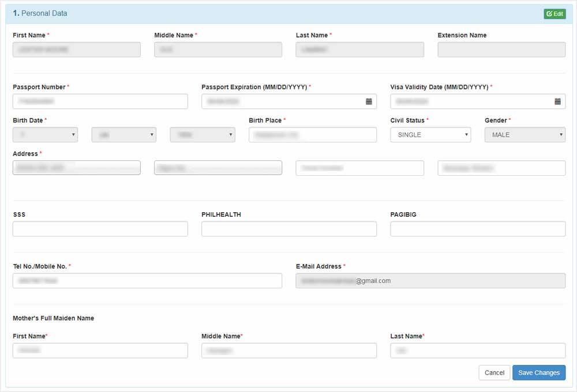Click inside the PAGIBIG field
Image resolution: width=577 pixels, height=392 pixels.
click(x=478, y=228)
